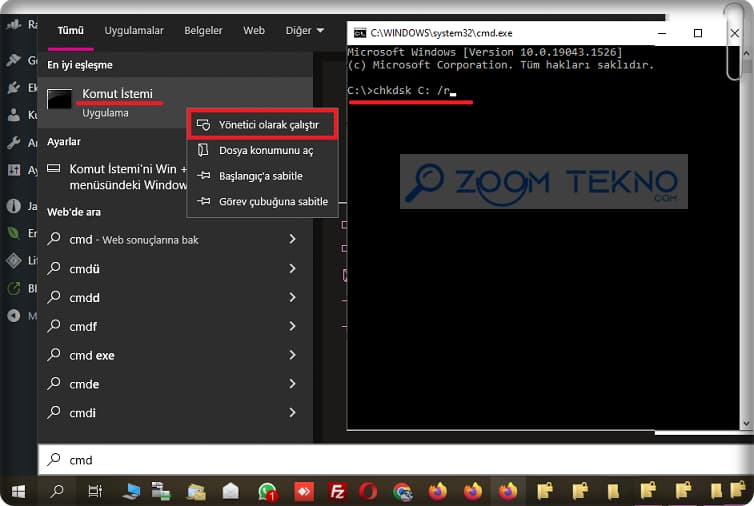Click the collapse-menu arrow icon in background sidebar
The height and width of the screenshot is (506, 754).
tap(13, 316)
